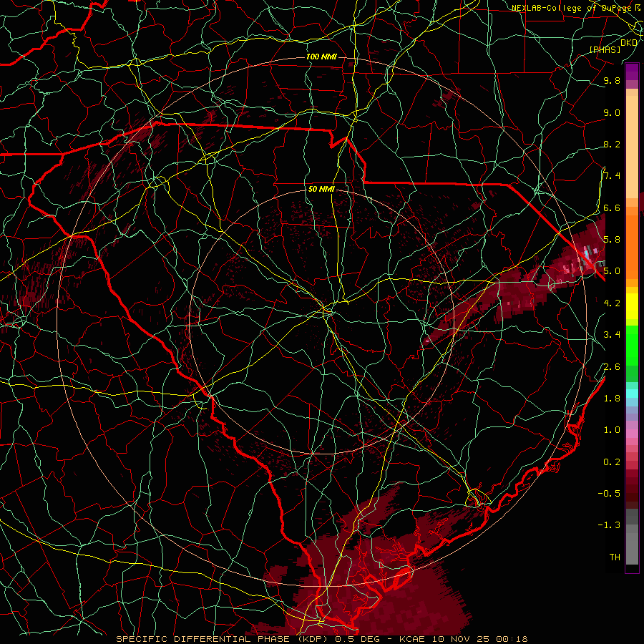Click the "50 NMI" range ring label

321,190
